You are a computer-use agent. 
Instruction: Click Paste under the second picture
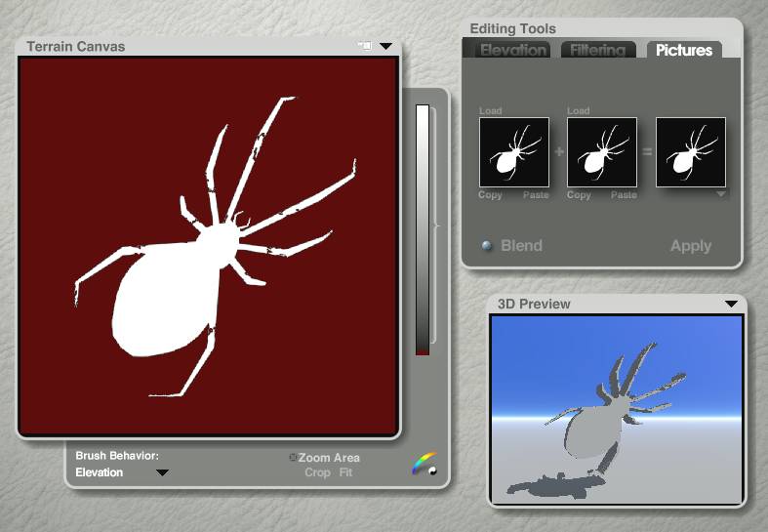pos(624,195)
